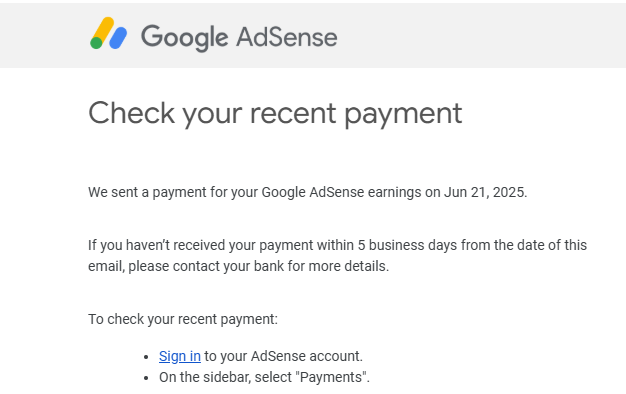Click the bullet point before "On the sidebar"
The width and height of the screenshot is (626, 394).
click(x=146, y=378)
